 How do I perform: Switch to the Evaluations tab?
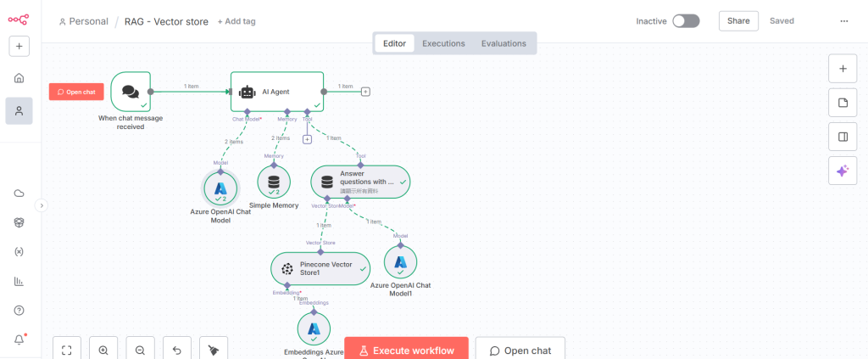(x=504, y=43)
